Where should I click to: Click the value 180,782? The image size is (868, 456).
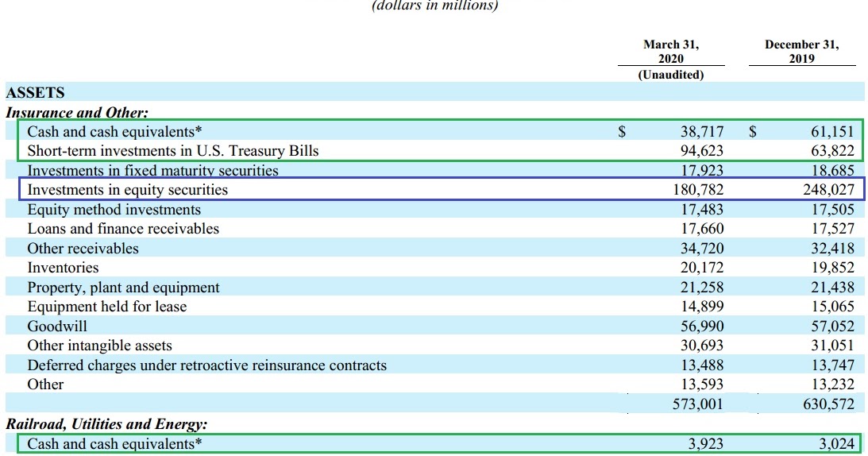698,190
